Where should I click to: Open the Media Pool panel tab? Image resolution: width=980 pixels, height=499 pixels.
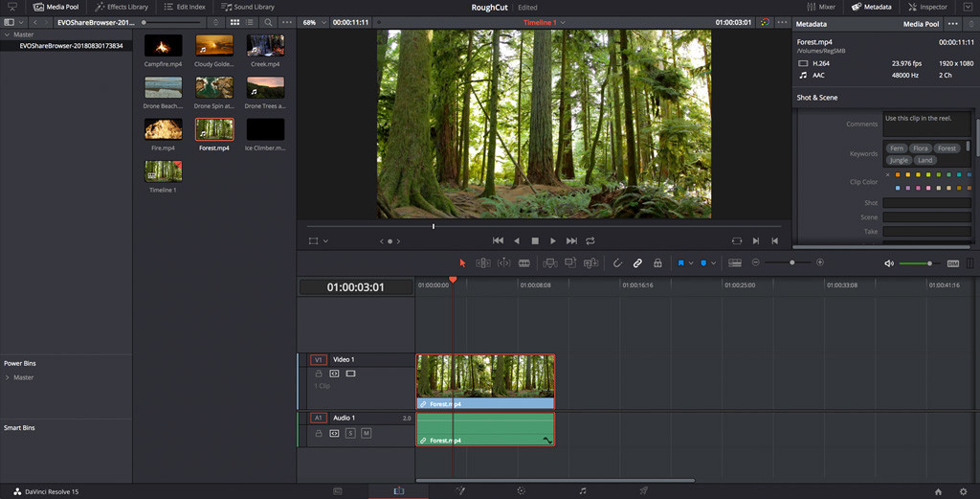click(56, 7)
